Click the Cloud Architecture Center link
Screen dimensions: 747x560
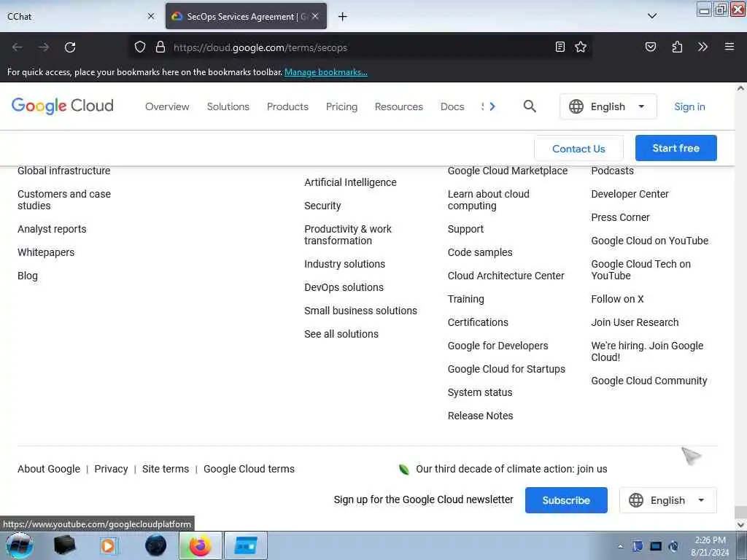(x=506, y=276)
